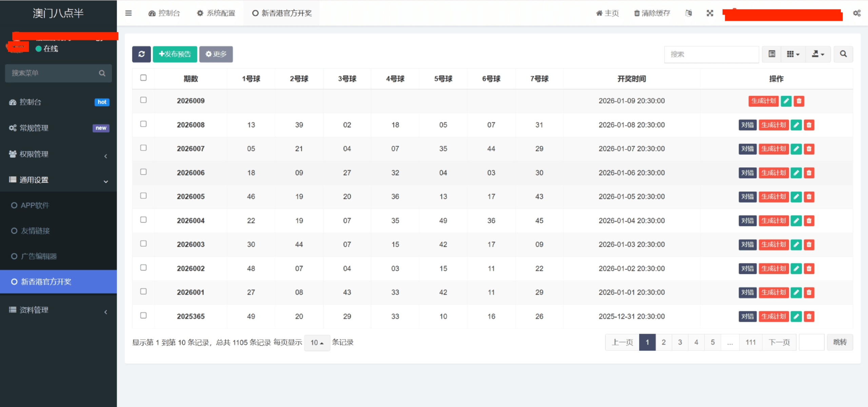Click the 搜索 table search input field

click(x=711, y=54)
